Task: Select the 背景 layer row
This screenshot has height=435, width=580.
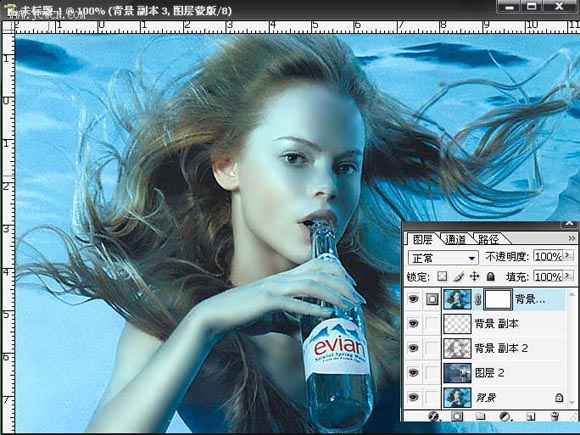Action: point(490,397)
